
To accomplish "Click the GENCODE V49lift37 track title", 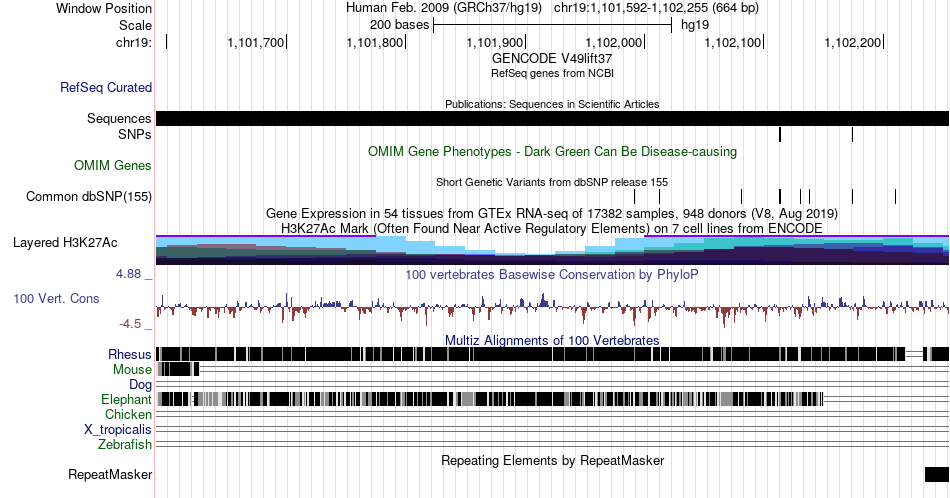I will 552,59.
